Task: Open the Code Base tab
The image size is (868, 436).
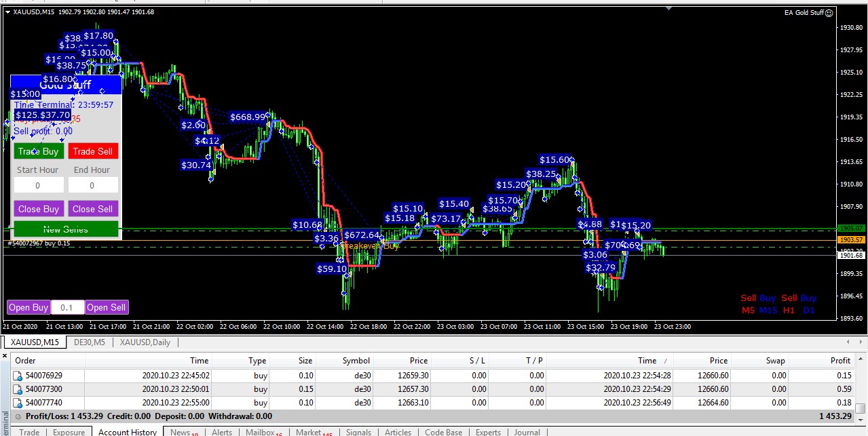Action: 444,432
